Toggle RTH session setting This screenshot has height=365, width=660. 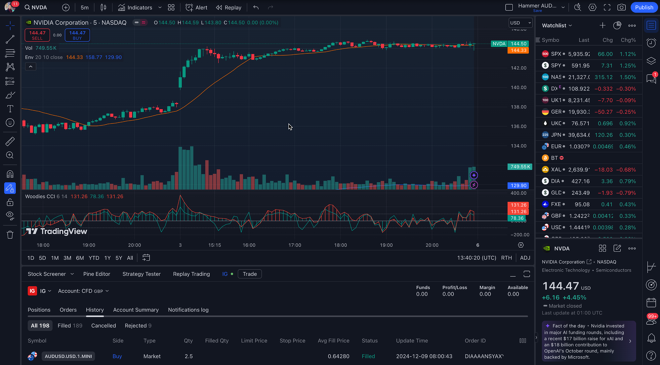click(x=506, y=258)
